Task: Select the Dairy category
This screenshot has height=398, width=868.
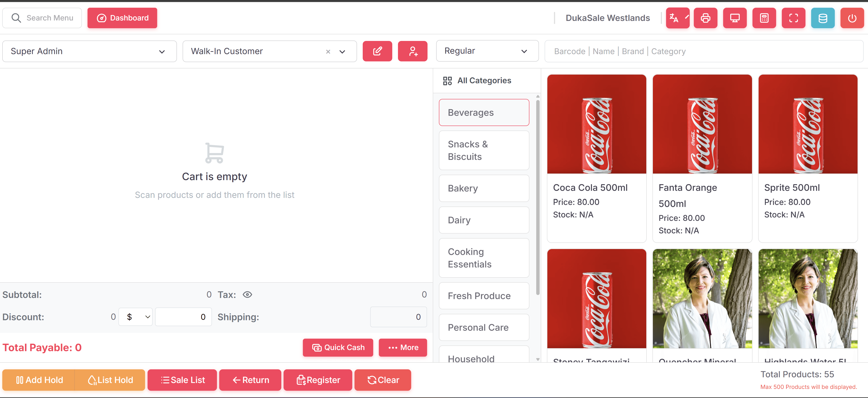Action: click(484, 220)
